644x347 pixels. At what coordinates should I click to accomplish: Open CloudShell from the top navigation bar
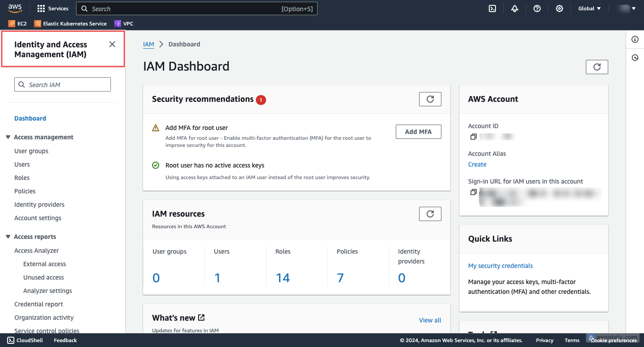click(492, 8)
